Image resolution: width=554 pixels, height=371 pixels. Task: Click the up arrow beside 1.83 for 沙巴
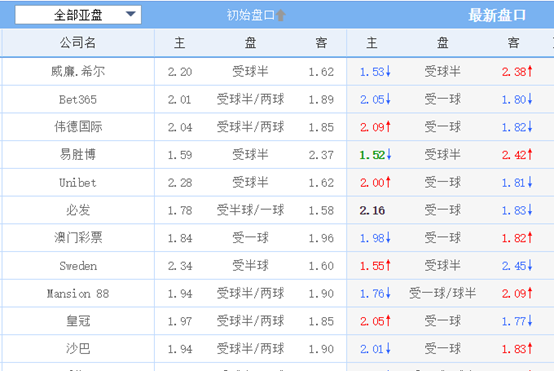530,349
